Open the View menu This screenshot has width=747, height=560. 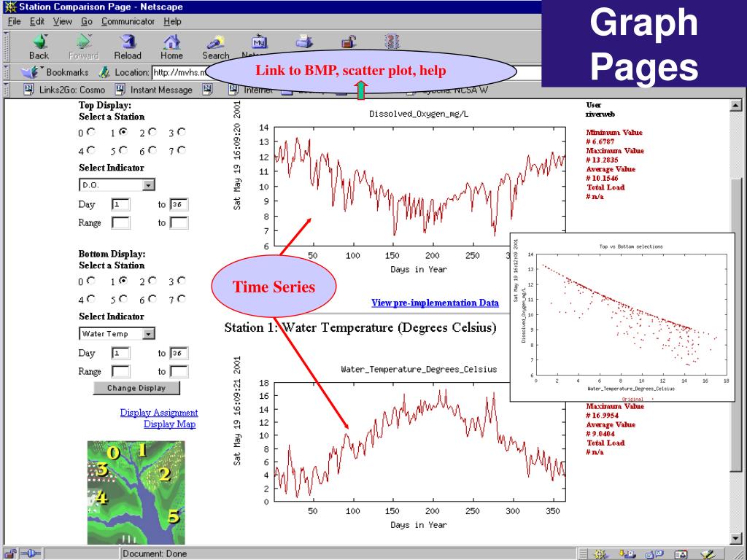[x=63, y=21]
